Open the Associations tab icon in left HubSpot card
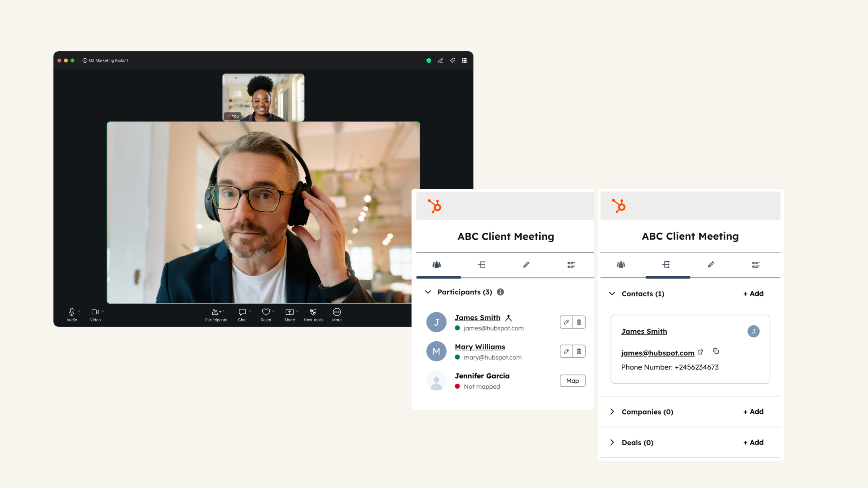868x488 pixels. (x=482, y=265)
